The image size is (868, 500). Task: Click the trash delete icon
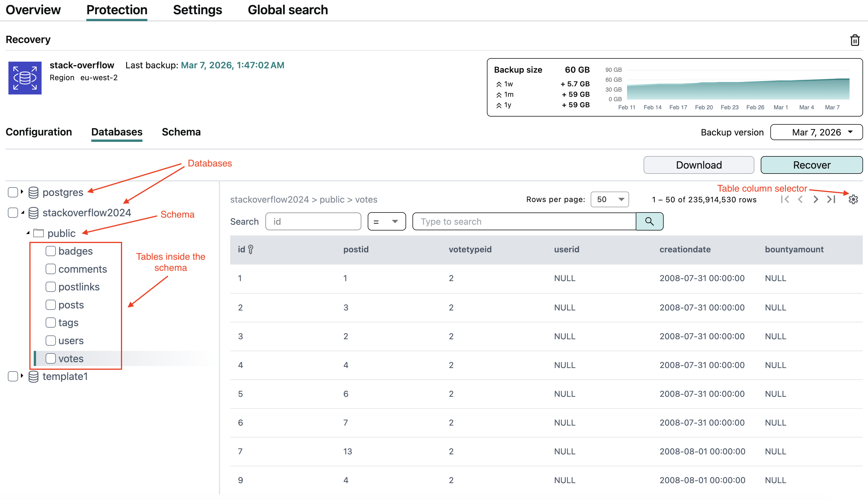coord(855,40)
